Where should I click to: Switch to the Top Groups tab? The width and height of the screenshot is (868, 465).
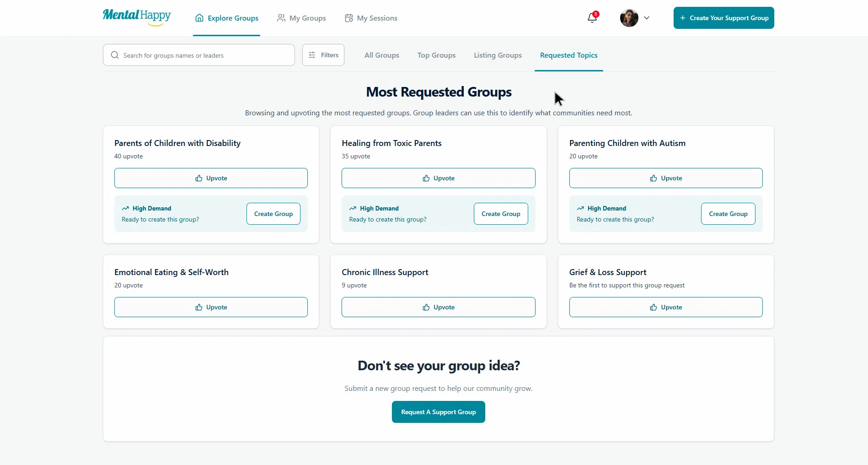click(436, 55)
